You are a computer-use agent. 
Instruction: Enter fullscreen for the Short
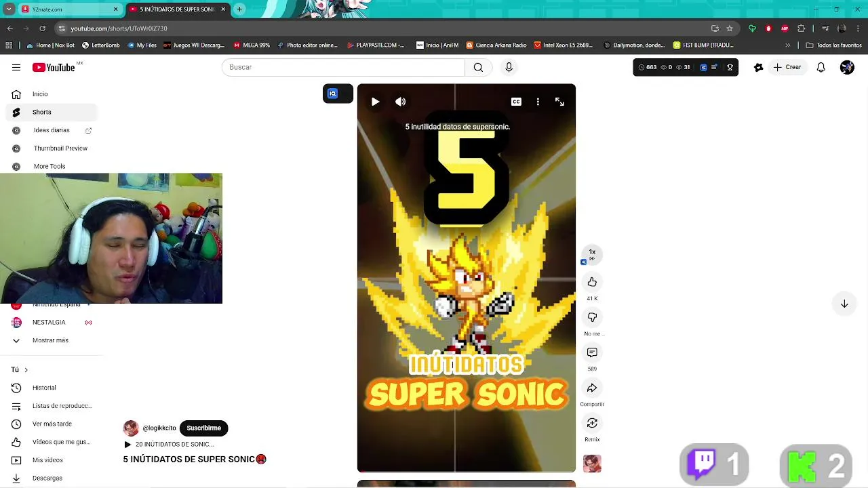coord(559,102)
